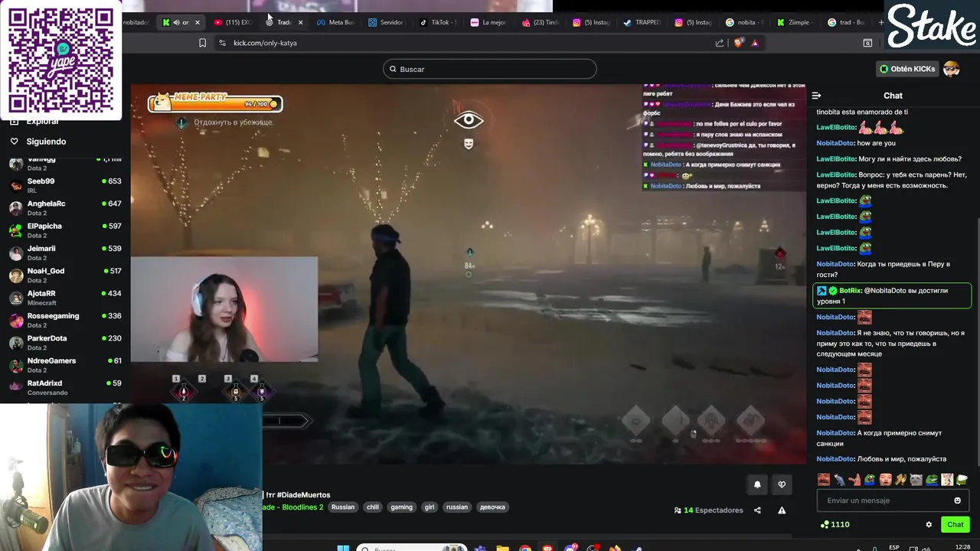The height and width of the screenshot is (551, 980).
Task: Open a new browser tab
Action: [880, 22]
